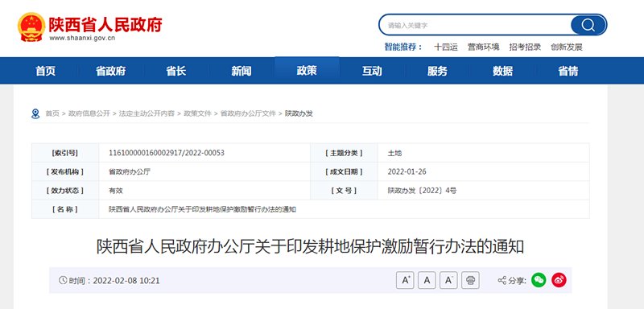Go to 政策文件 in the breadcrumb
Screen dimensions: 644x309
(197, 113)
